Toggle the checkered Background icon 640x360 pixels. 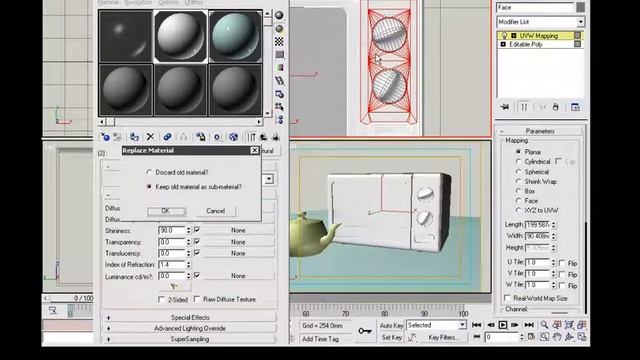pos(279,42)
